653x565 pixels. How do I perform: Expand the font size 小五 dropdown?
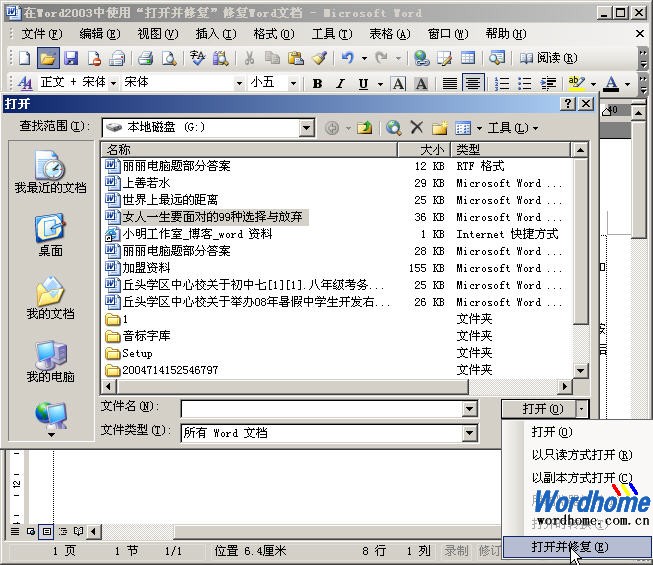293,83
